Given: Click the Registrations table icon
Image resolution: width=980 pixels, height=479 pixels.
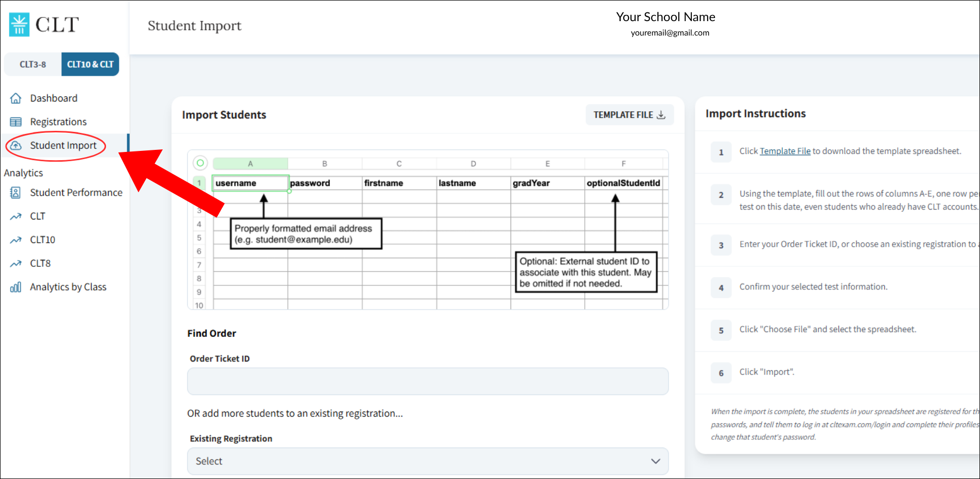Looking at the screenshot, I should pos(16,122).
